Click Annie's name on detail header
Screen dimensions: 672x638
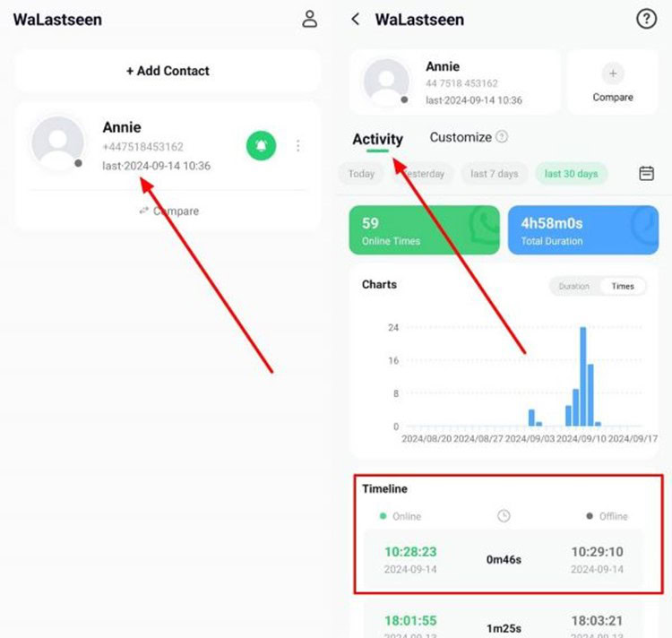(x=443, y=66)
